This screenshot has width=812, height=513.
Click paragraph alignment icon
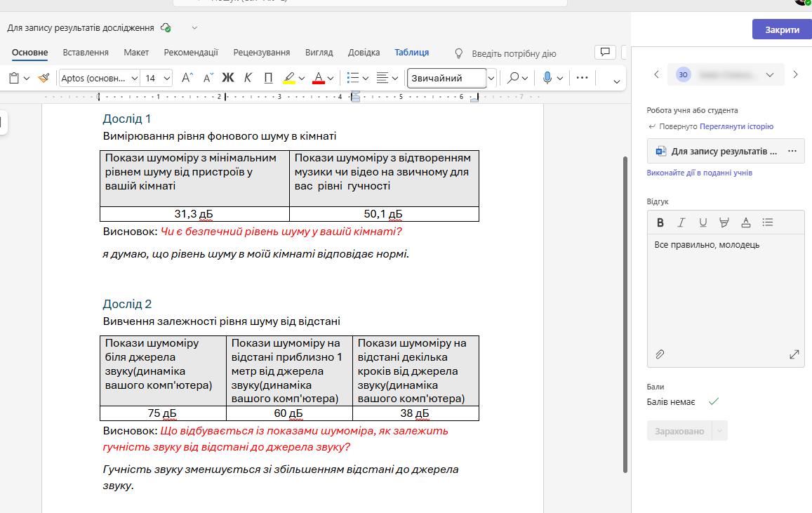[382, 78]
